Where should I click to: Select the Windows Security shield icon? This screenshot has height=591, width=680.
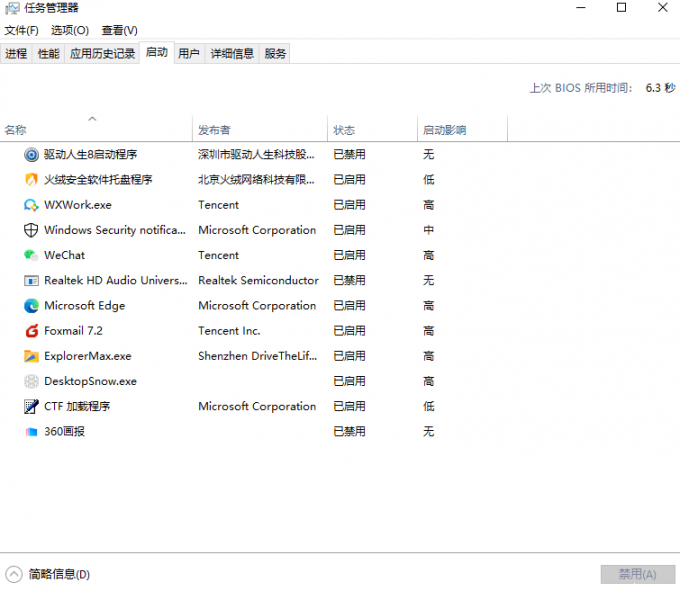[x=31, y=230]
